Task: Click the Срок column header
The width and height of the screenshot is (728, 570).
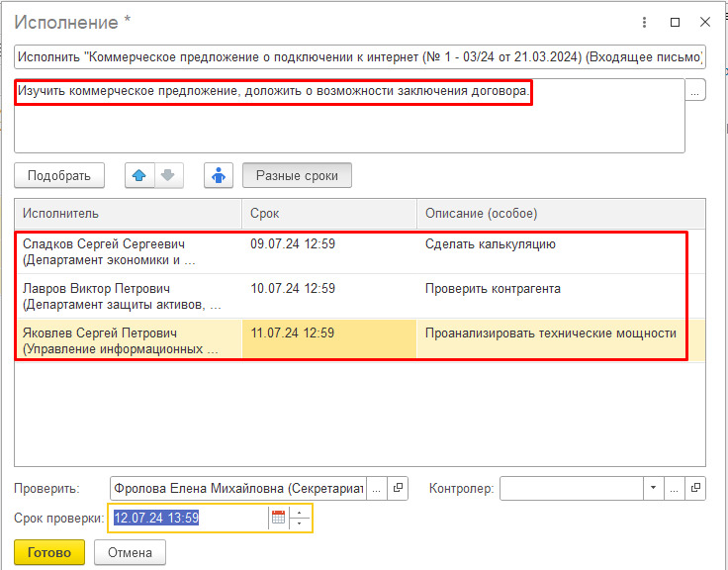Action: [x=328, y=214]
